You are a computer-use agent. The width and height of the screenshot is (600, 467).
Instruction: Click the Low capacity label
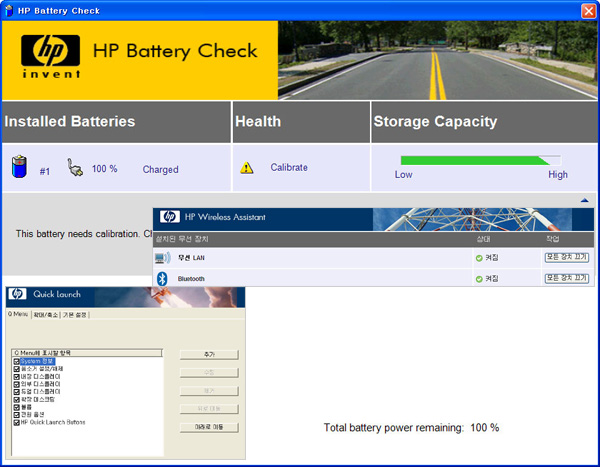(403, 175)
